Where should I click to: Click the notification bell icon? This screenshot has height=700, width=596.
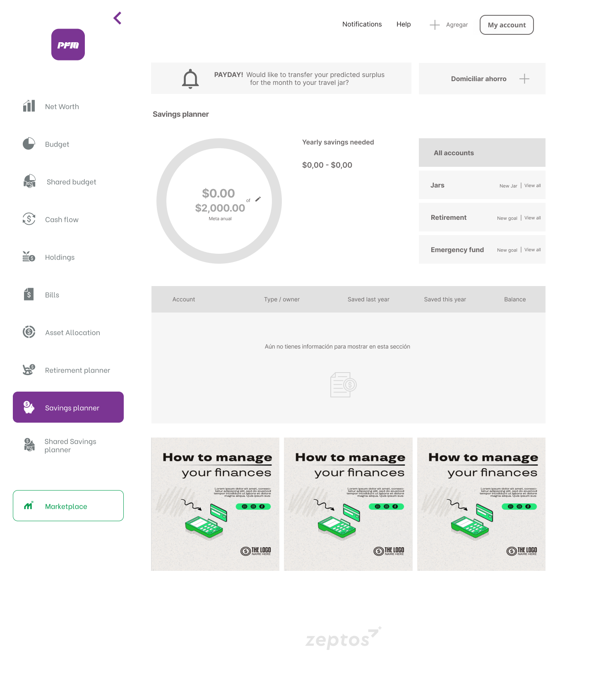point(190,79)
